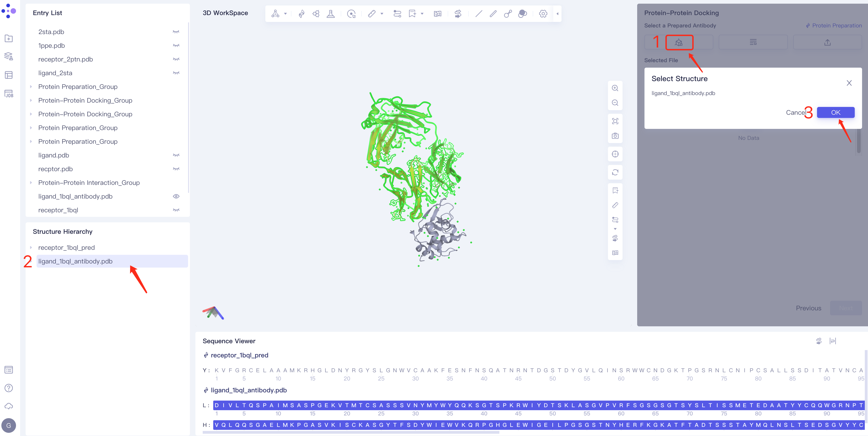Image resolution: width=868 pixels, height=436 pixels.
Task: Click the bookmark icon in vertical viewer toolbar
Action: 615,190
